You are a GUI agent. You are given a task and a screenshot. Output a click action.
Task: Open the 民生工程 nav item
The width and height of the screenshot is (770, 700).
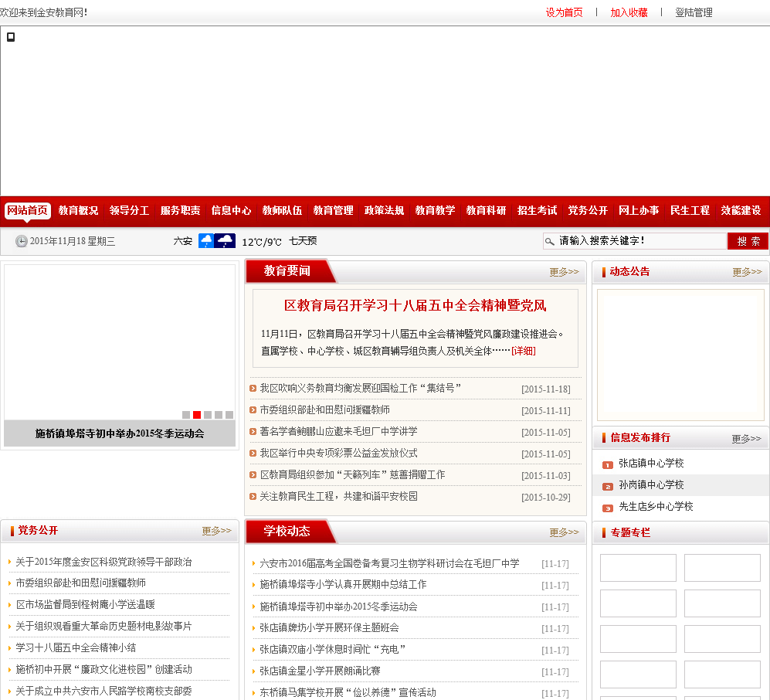tap(690, 211)
